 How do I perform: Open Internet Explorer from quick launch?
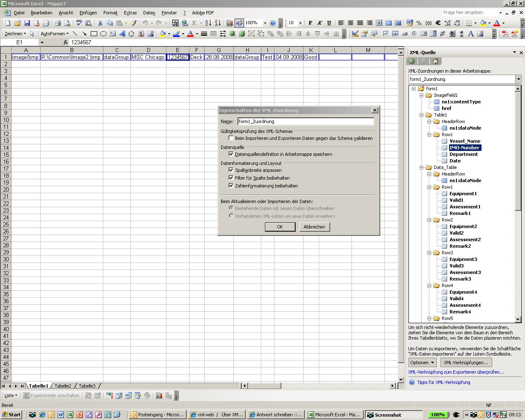point(42,415)
